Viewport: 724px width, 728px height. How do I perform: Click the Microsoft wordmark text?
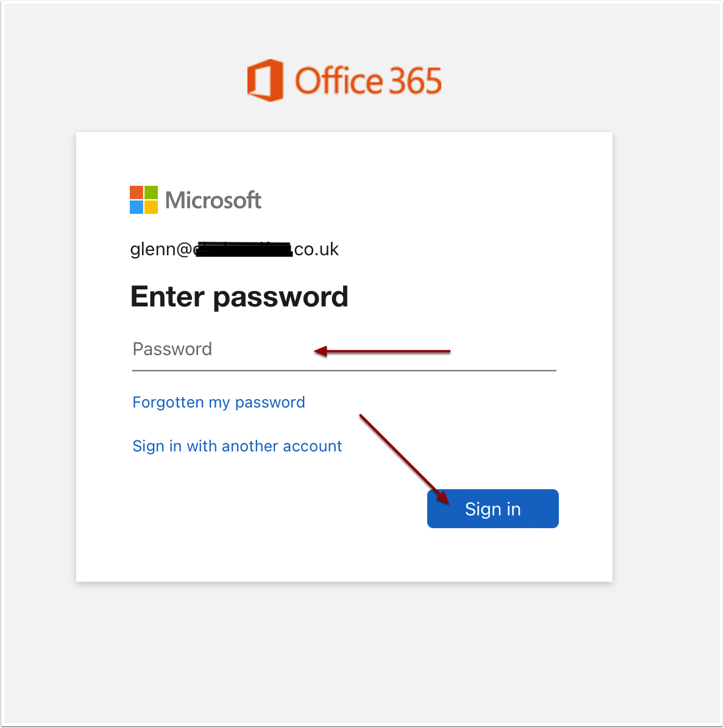pyautogui.click(x=213, y=200)
